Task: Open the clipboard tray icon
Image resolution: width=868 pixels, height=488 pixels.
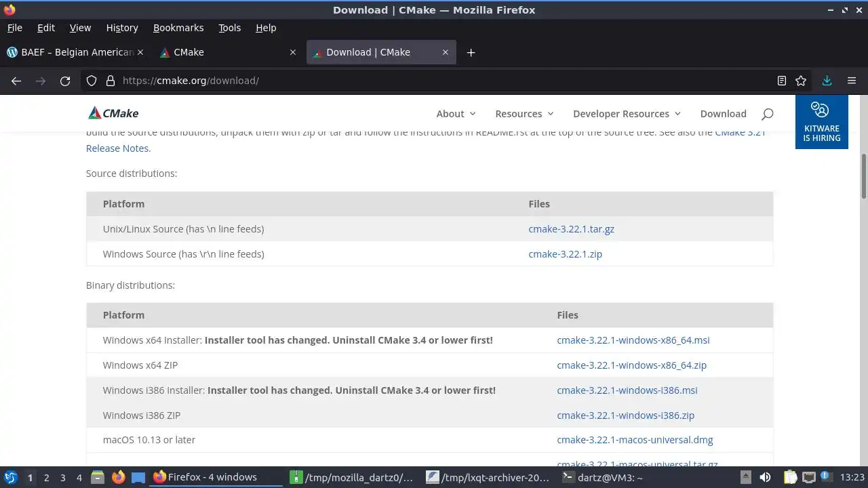Action: [x=791, y=477]
